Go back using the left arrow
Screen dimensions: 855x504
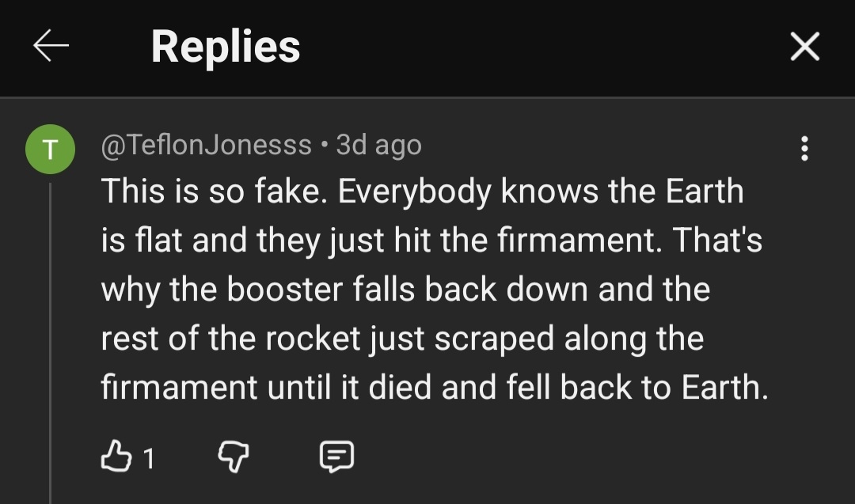pos(51,47)
